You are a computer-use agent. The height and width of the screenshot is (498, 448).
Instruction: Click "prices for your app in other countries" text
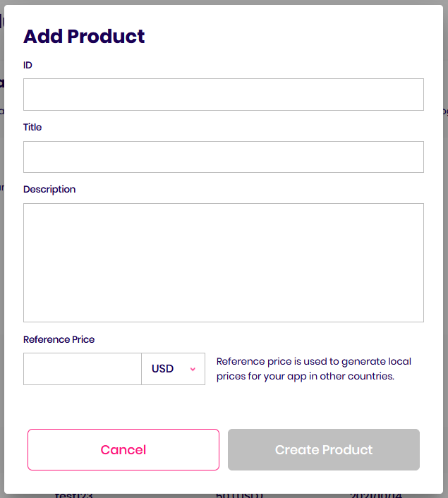click(305, 377)
